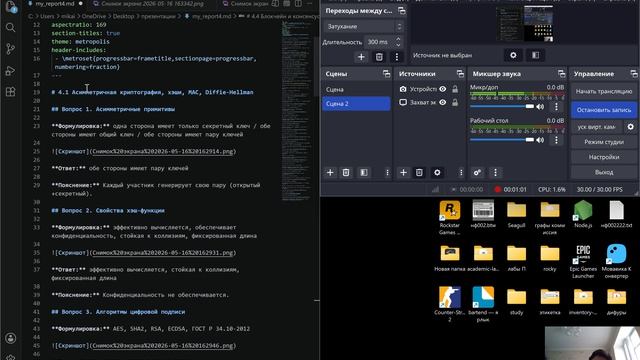Open Run and Debug view
640x360 pixels.
click(10, 71)
